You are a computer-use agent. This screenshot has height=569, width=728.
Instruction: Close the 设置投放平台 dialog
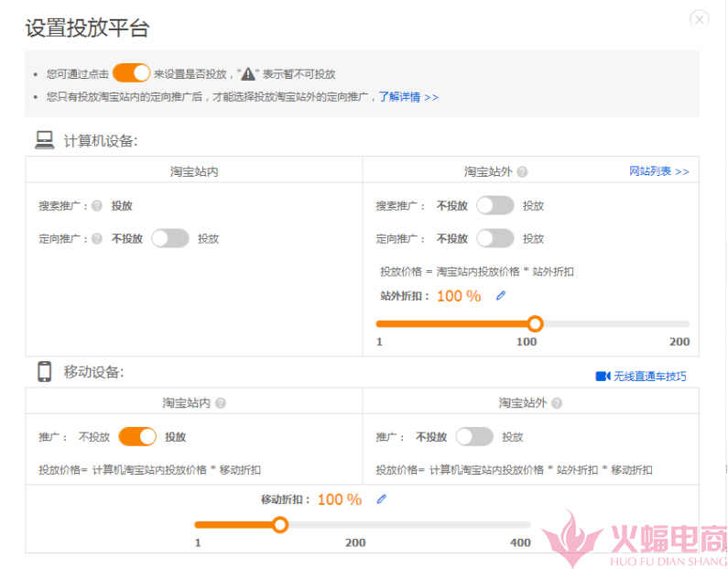(699, 19)
